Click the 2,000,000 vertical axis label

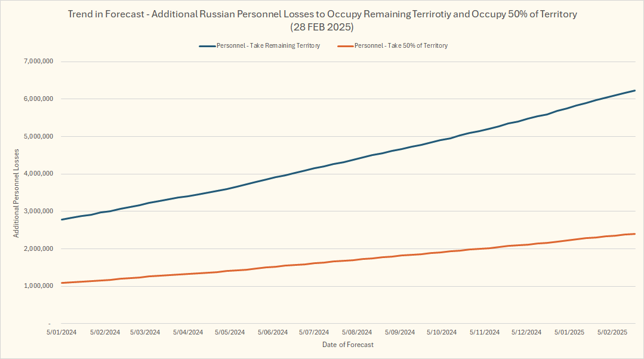tap(39, 248)
